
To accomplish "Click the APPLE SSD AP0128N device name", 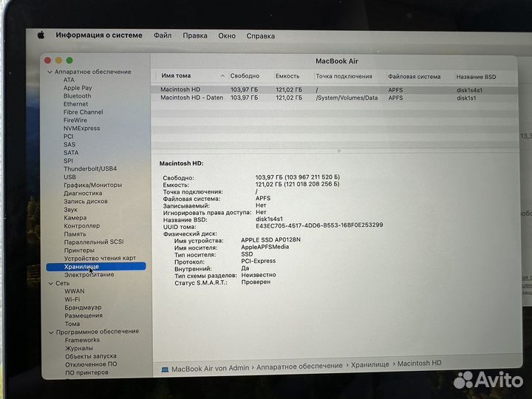I will 270,240.
